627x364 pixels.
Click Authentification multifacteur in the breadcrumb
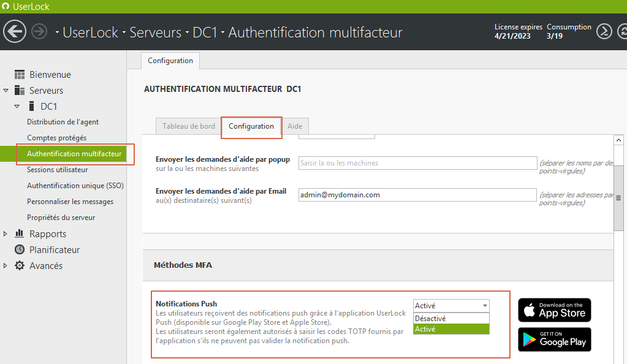[315, 32]
